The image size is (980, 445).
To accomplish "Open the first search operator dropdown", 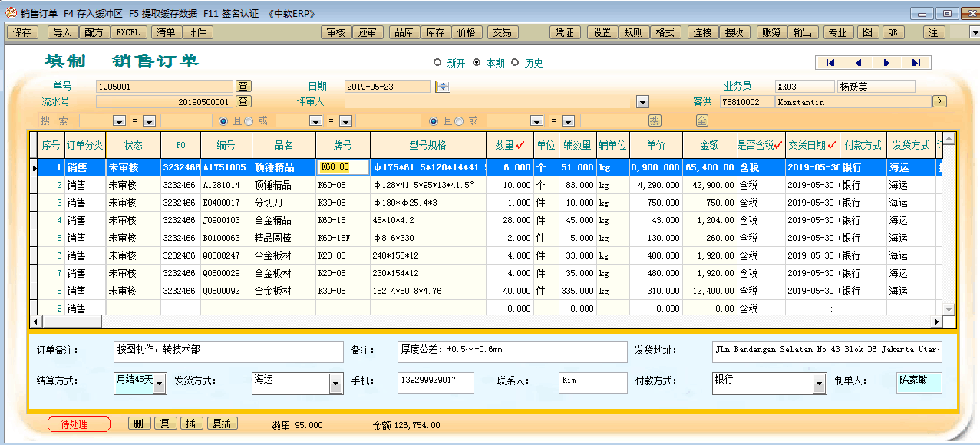I will tap(149, 121).
